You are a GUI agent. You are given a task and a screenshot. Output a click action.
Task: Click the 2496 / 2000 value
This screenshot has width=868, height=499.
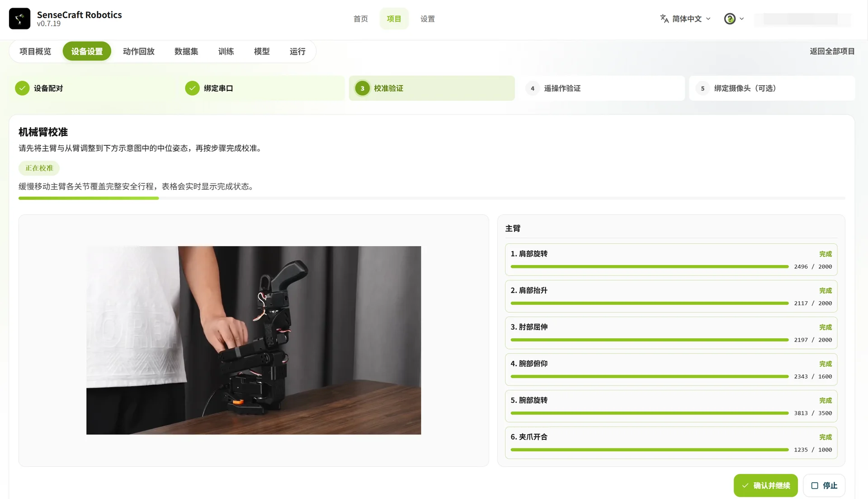coord(813,266)
